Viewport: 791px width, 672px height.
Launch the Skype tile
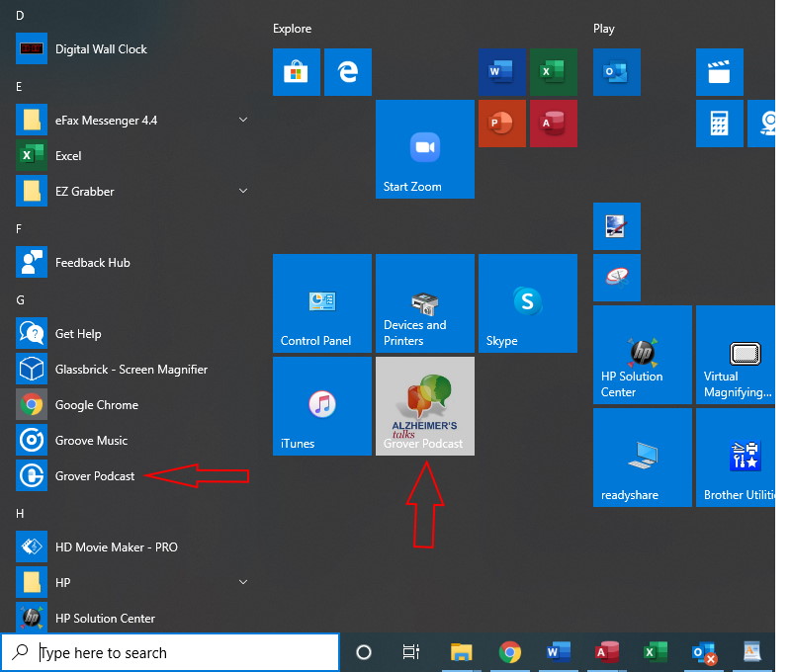click(528, 303)
